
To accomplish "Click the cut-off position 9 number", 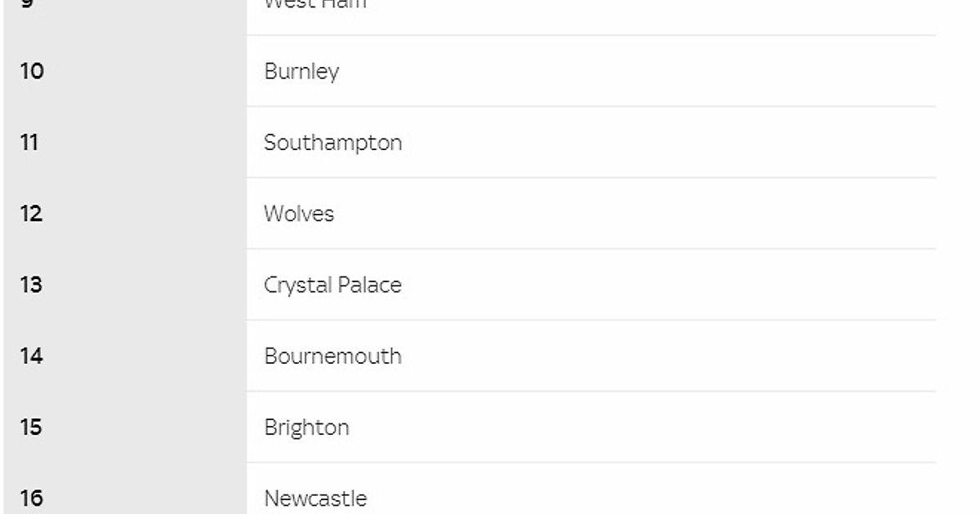I will [x=27, y=3].
